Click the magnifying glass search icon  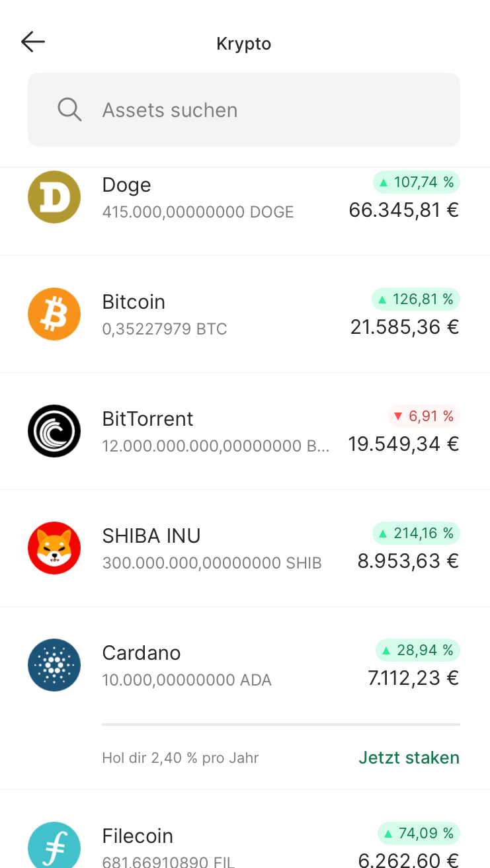point(69,110)
